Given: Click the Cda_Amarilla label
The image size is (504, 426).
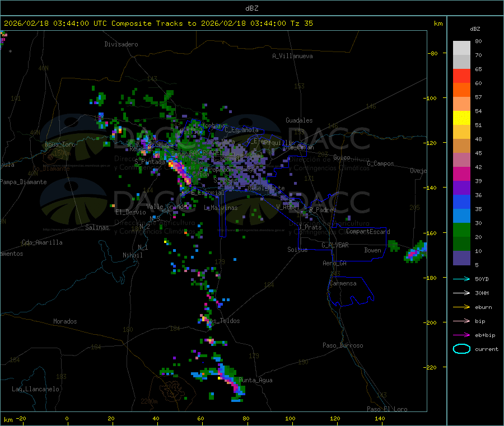Looking at the screenshot, I should click(x=42, y=242).
